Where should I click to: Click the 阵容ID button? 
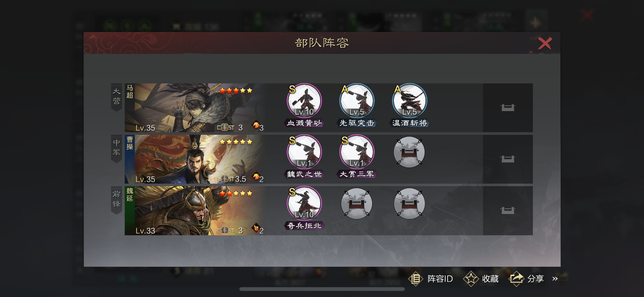pos(431,279)
